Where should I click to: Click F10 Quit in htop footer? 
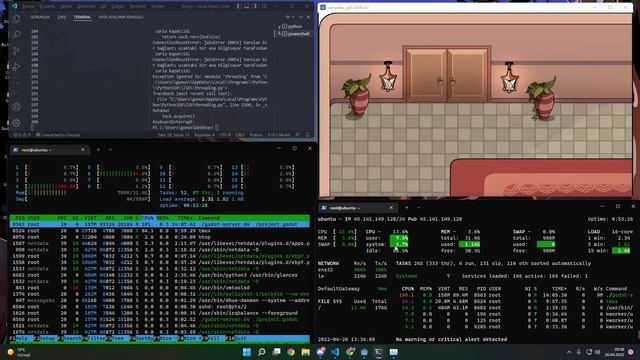tap(236, 339)
